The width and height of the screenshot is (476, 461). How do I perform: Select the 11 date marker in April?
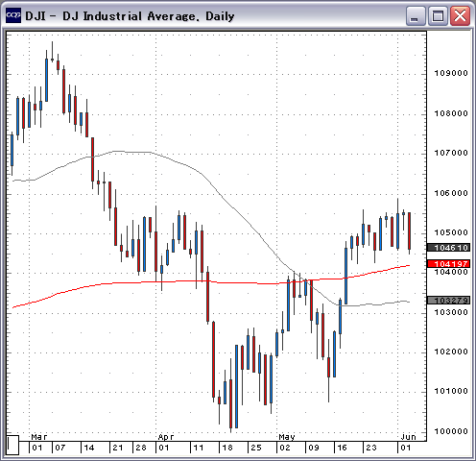click(199, 448)
